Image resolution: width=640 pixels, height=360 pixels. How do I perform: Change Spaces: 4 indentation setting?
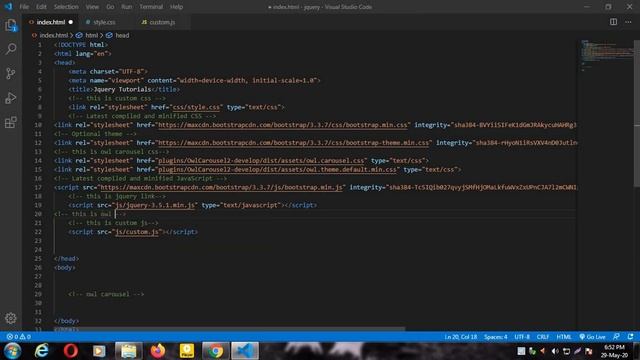(496, 337)
